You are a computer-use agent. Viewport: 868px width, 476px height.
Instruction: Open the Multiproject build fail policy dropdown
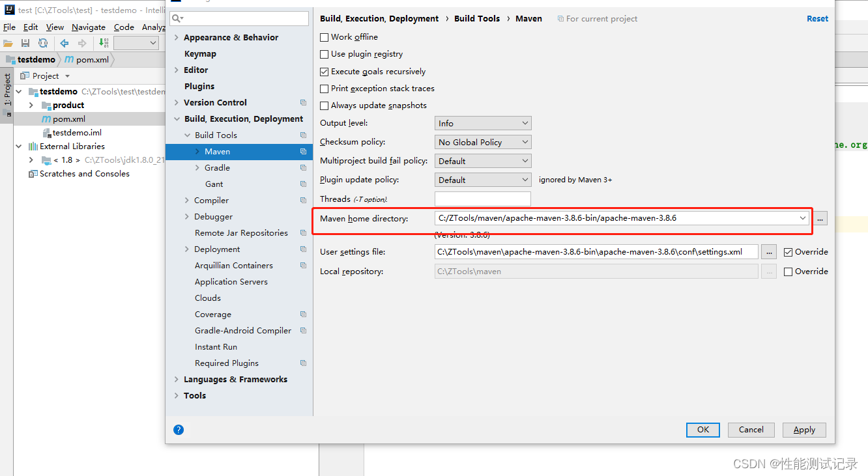click(483, 161)
